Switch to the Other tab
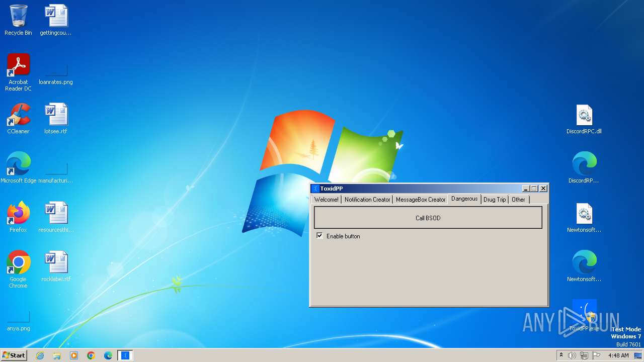This screenshot has height=362, width=644. click(x=518, y=200)
